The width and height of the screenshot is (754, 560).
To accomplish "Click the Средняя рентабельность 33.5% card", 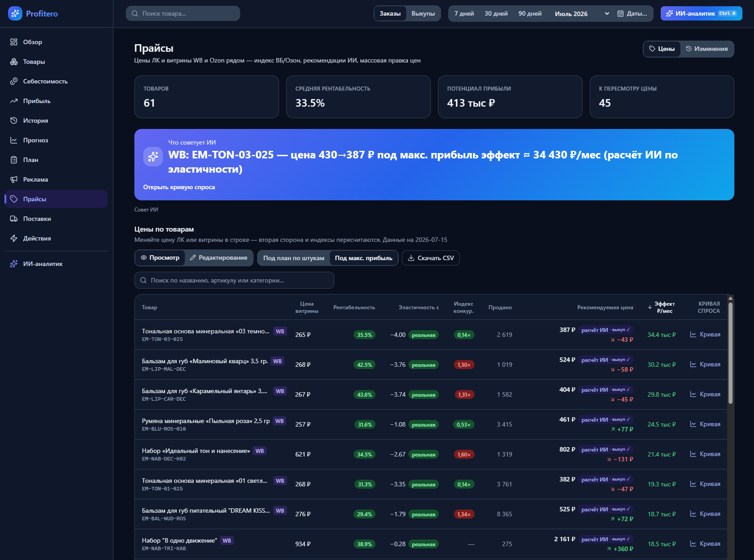I will coord(358,97).
